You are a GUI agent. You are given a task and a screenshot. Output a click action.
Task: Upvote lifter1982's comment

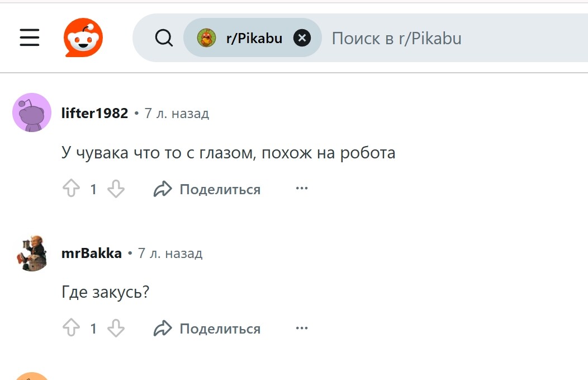pos(71,189)
